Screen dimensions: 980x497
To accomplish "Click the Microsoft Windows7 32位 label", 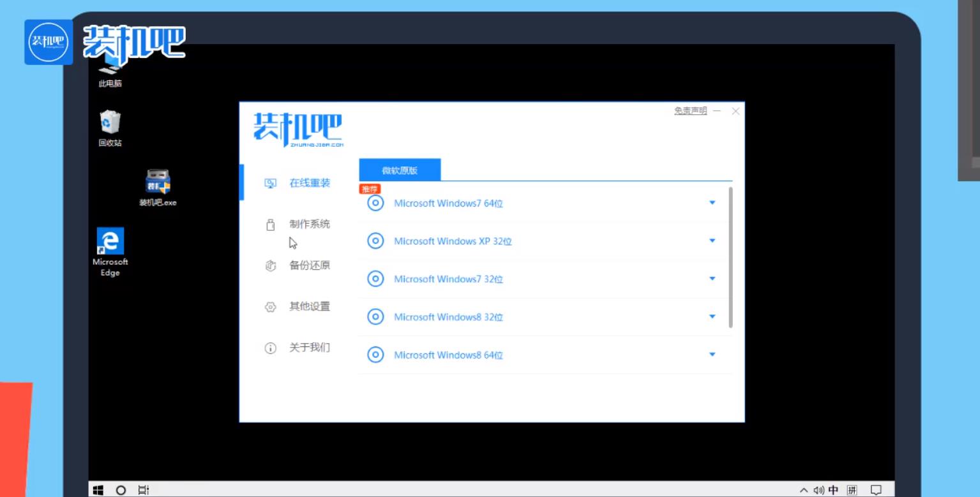I will [448, 279].
